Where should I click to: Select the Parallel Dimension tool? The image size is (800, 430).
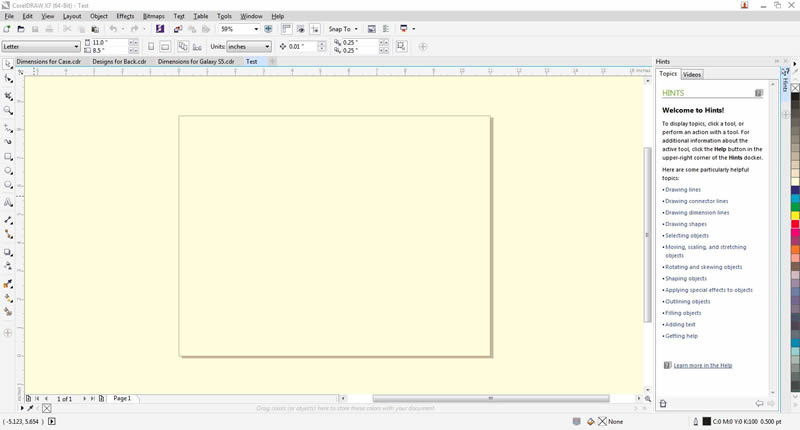(x=8, y=220)
